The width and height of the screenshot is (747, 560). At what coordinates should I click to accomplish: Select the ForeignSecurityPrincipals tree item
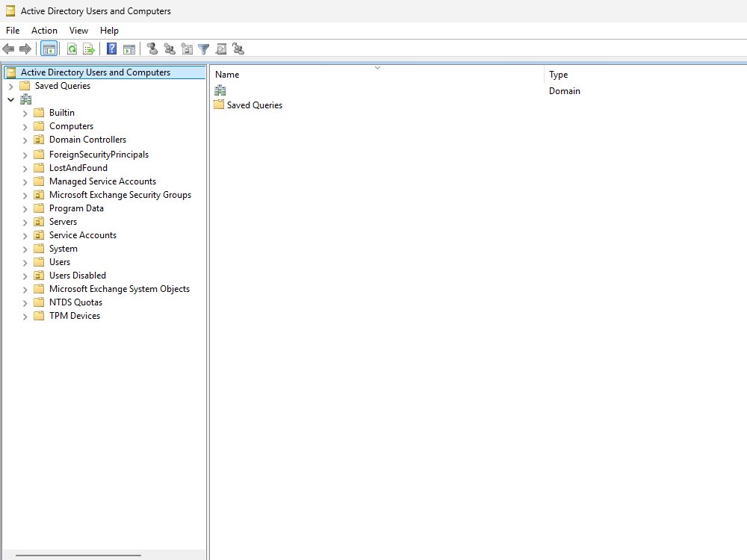coord(99,155)
